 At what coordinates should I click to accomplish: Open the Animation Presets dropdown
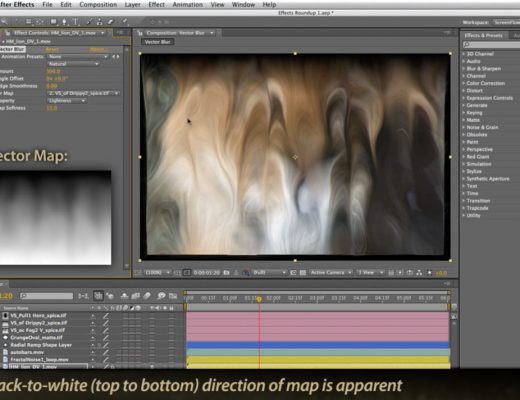point(77,57)
